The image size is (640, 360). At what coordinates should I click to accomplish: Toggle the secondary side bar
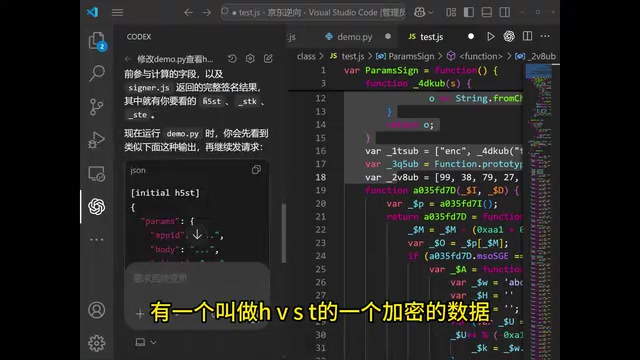pyautogui.click(x=504, y=13)
